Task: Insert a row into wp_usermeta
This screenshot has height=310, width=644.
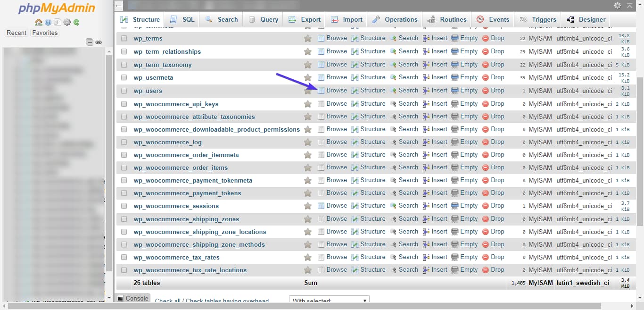Action: (438, 77)
